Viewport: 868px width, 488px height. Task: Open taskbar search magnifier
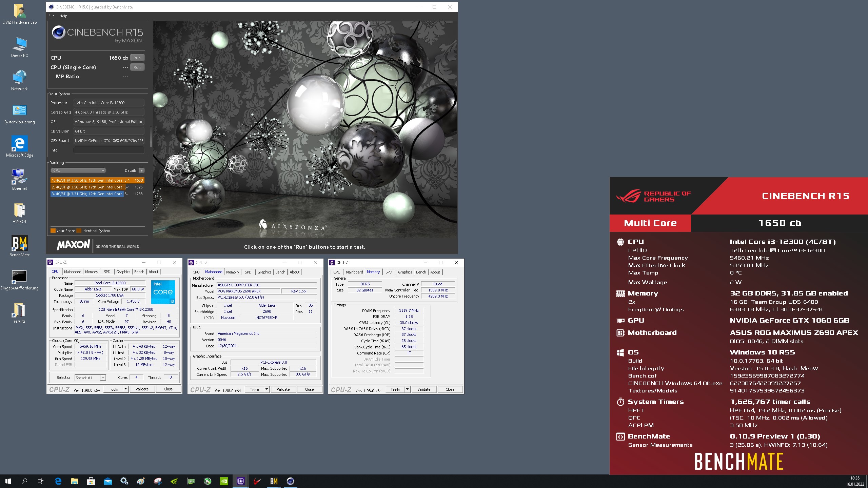[24, 481]
